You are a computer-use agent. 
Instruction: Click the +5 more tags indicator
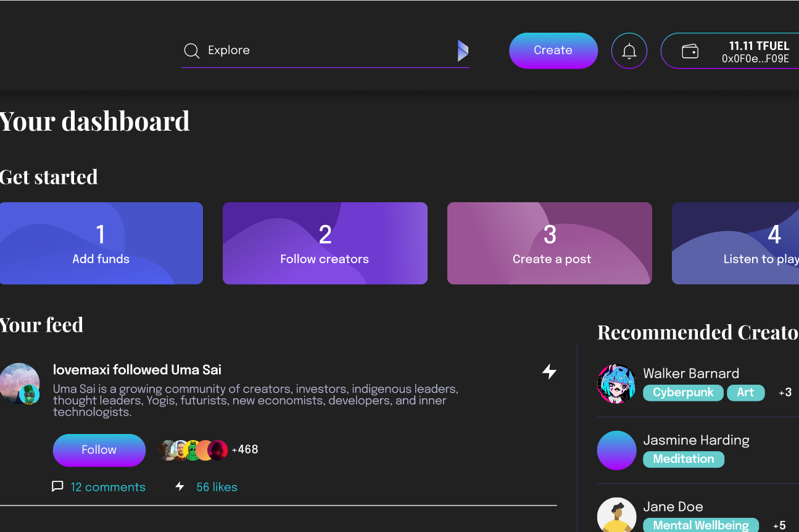point(779,526)
